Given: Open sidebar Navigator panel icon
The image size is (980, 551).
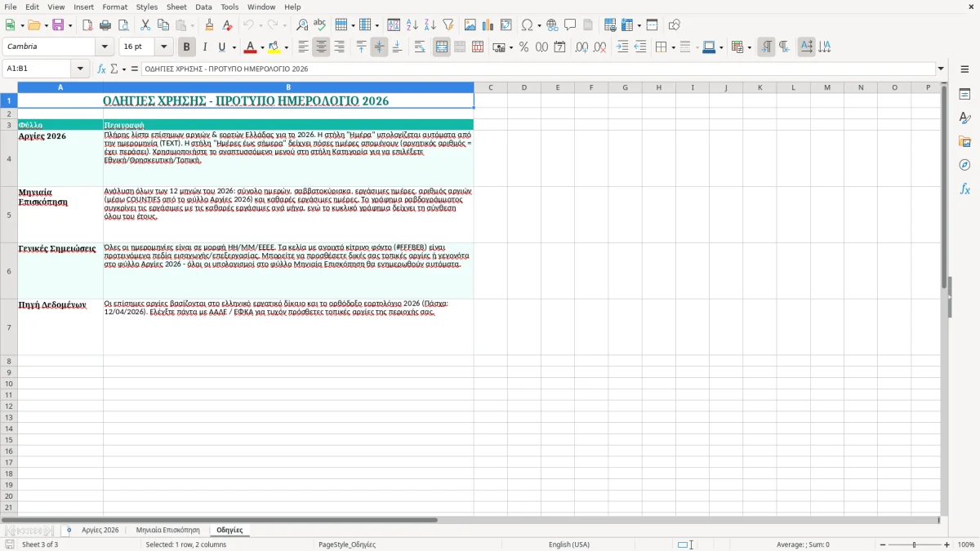Looking at the screenshot, I should (964, 165).
